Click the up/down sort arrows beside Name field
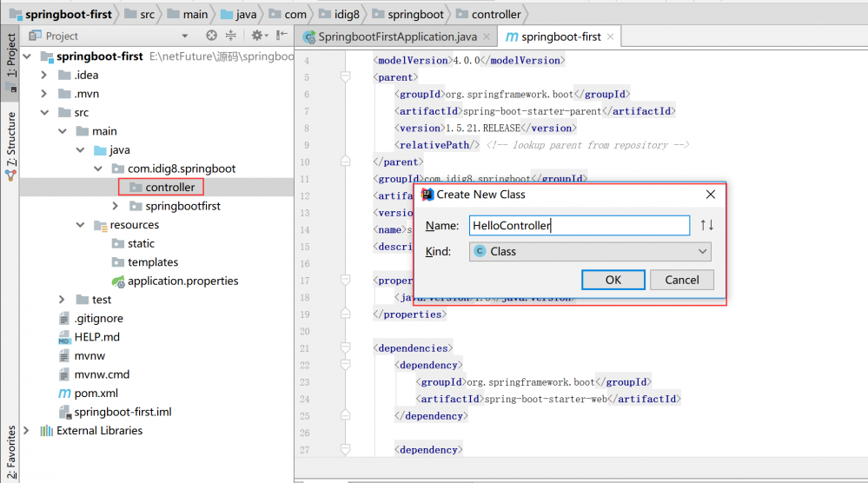This screenshot has height=483, width=868. point(707,225)
